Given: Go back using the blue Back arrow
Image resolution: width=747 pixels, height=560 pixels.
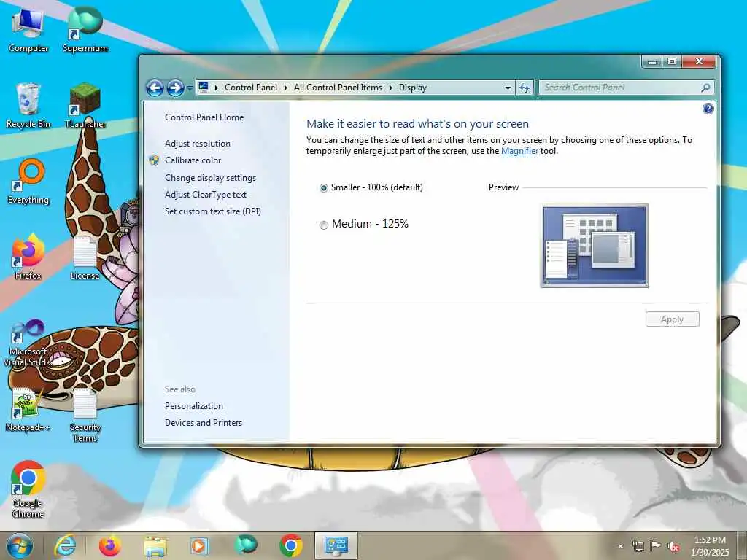Looking at the screenshot, I should tap(155, 87).
